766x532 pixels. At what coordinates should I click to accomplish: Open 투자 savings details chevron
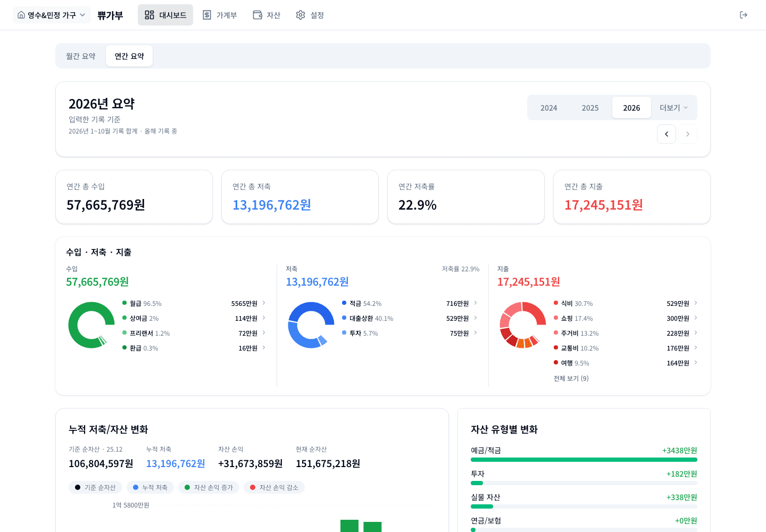pyautogui.click(x=476, y=333)
